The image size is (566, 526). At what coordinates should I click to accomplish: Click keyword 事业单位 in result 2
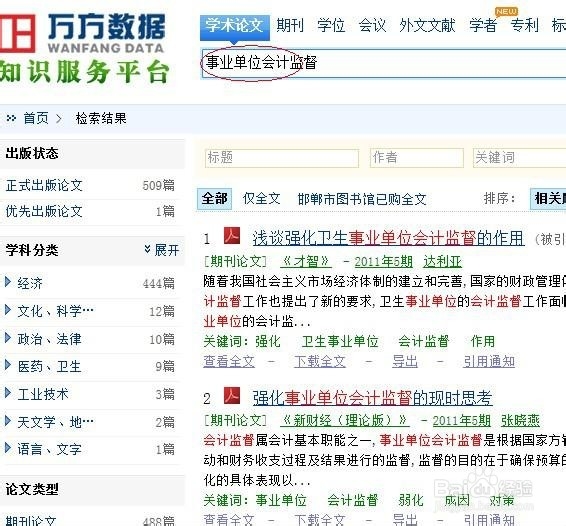(281, 500)
